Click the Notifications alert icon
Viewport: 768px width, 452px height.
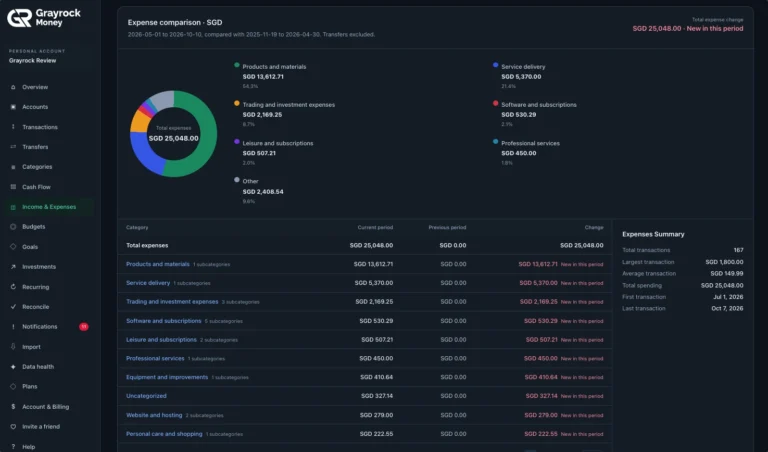pos(13,327)
